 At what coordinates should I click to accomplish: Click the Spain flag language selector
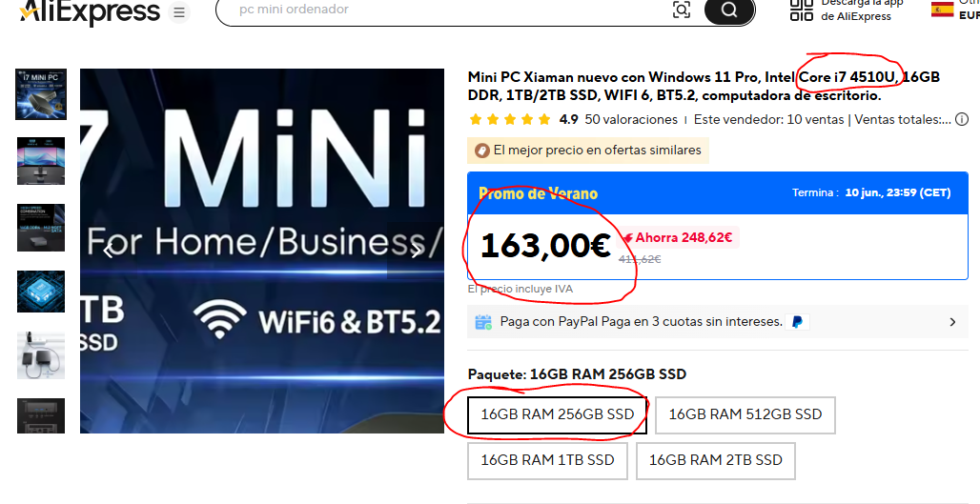point(942,9)
